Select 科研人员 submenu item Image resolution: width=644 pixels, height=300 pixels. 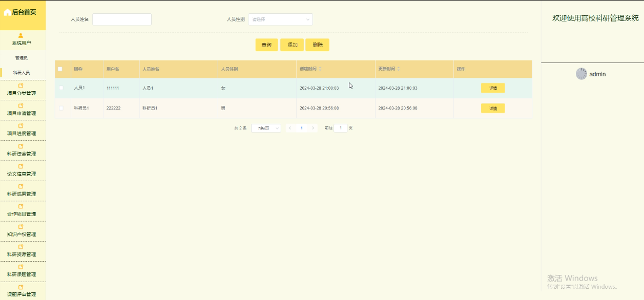coord(22,73)
